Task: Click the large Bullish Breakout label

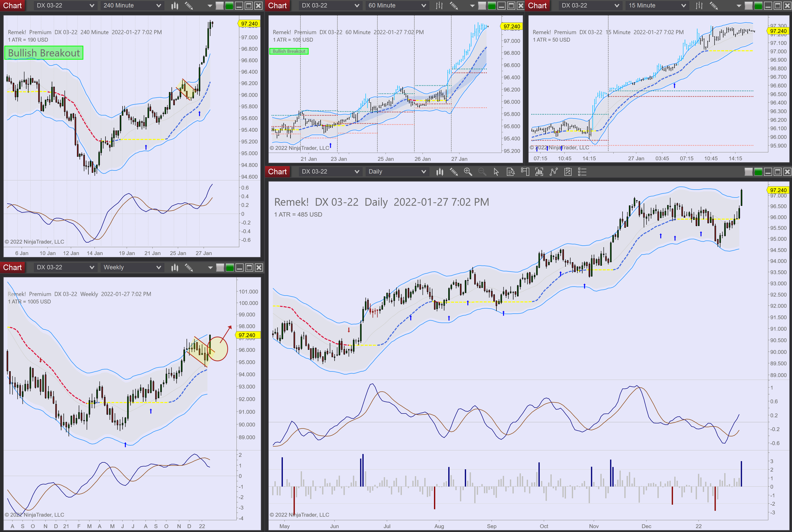Action: click(44, 53)
